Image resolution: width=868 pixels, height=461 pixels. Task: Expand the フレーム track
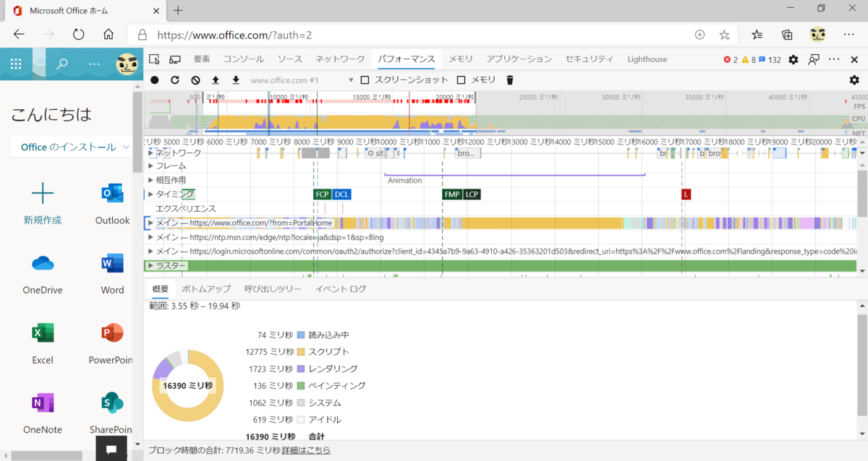click(x=150, y=166)
